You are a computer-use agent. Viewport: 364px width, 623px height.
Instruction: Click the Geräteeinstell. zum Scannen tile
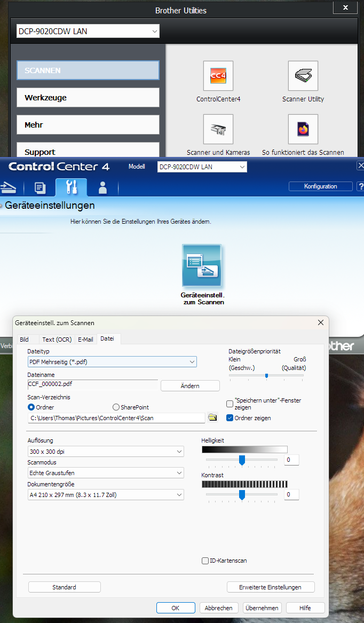point(202,265)
